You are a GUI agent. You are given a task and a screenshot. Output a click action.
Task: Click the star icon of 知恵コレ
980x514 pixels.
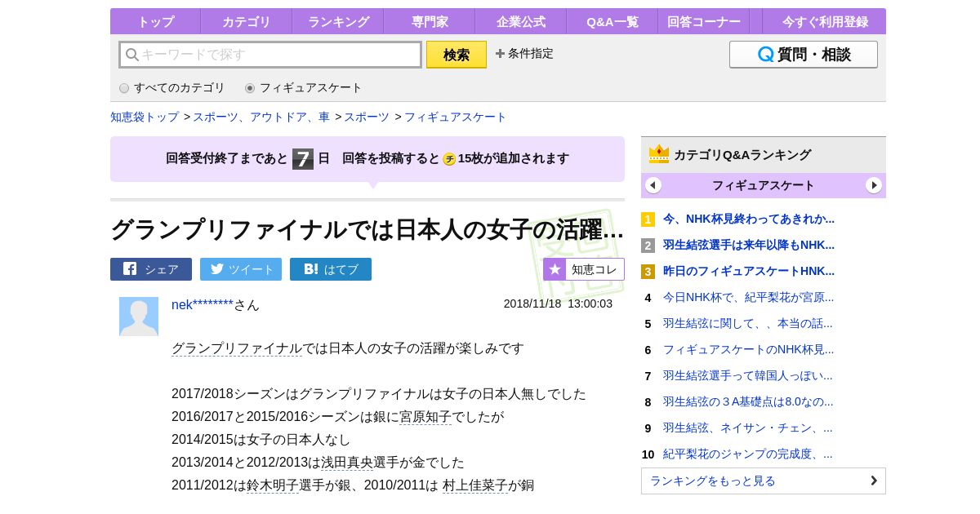click(555, 269)
